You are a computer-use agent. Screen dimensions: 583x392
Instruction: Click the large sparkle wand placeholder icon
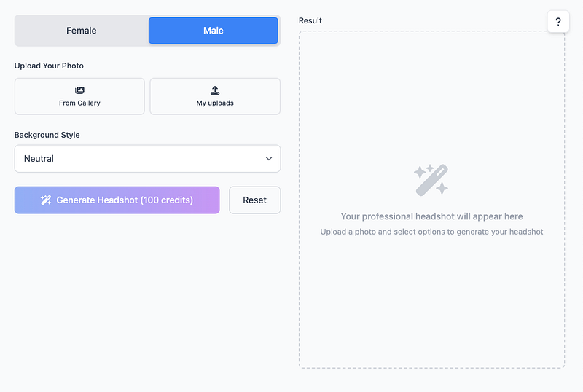[431, 180]
